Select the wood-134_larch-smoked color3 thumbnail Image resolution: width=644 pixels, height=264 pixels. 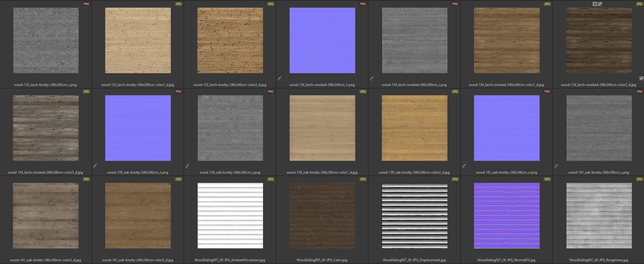tap(46, 128)
